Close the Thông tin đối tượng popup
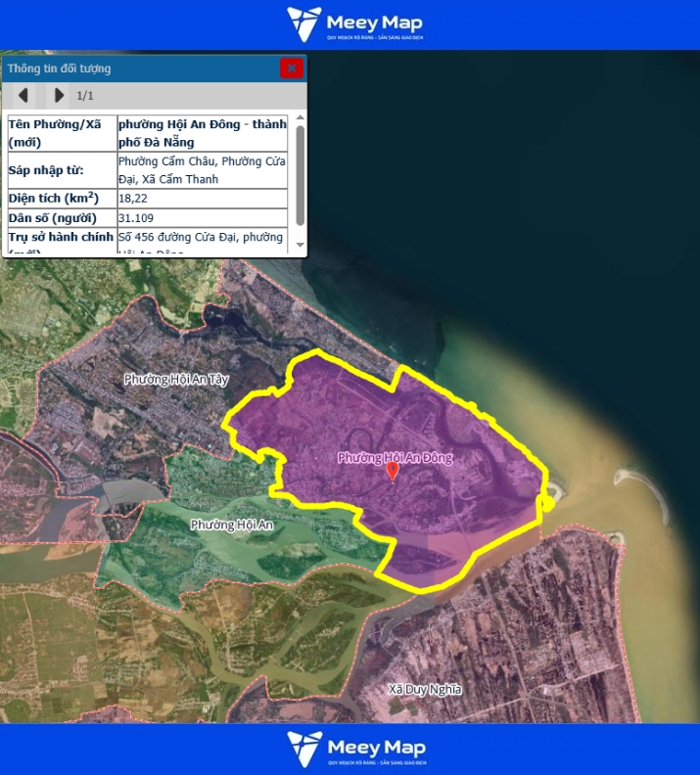 [291, 68]
